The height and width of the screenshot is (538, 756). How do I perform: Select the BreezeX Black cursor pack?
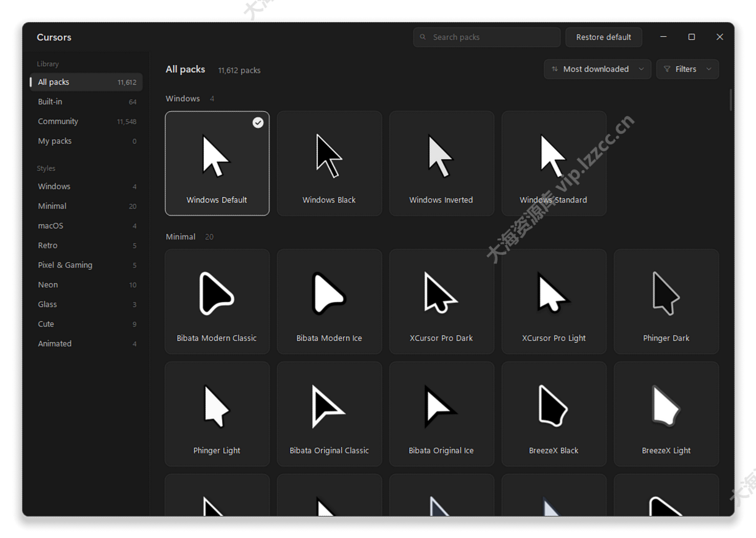coord(554,414)
